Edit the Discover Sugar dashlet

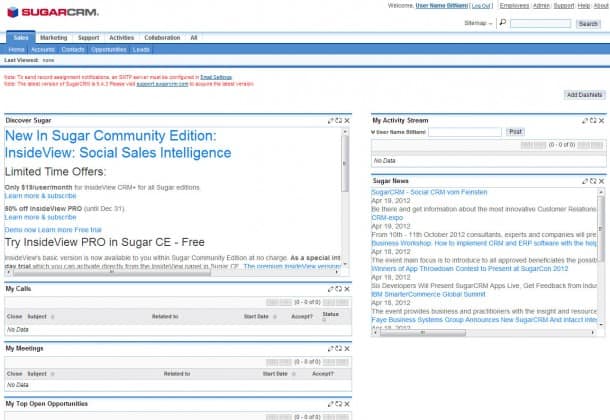(x=331, y=121)
